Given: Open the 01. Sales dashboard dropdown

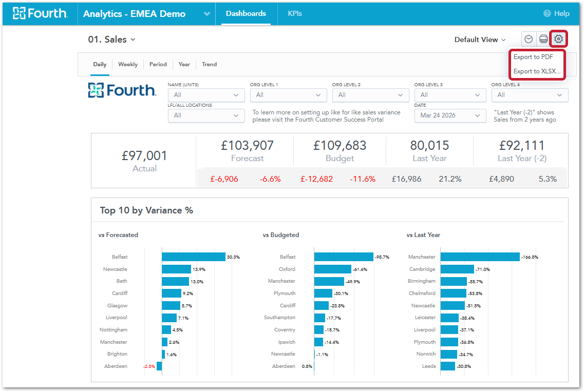Looking at the screenshot, I should [x=111, y=40].
